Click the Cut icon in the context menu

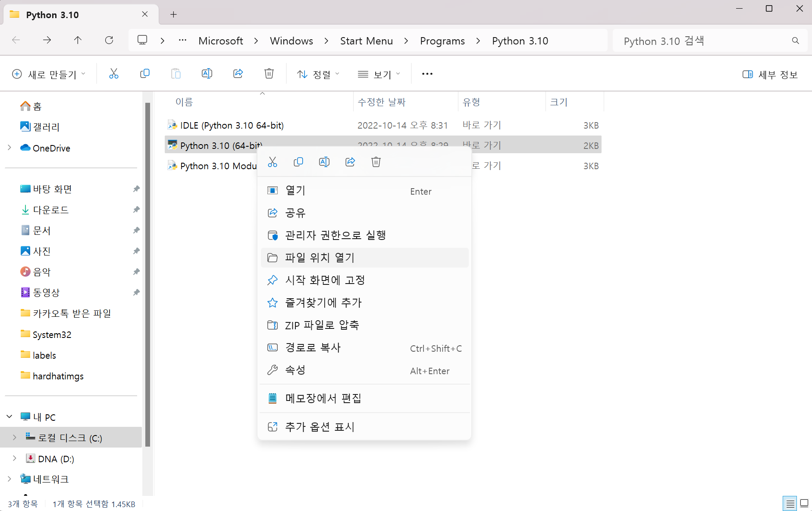[x=273, y=162]
